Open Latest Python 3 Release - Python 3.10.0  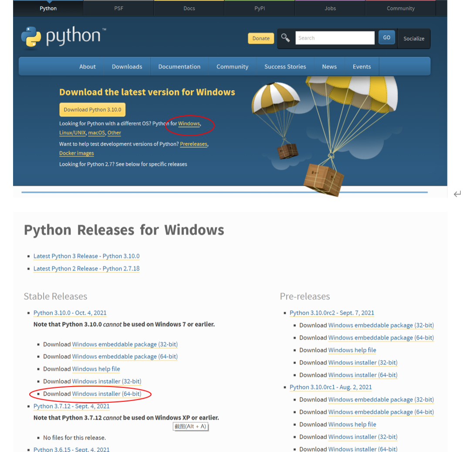(x=87, y=256)
